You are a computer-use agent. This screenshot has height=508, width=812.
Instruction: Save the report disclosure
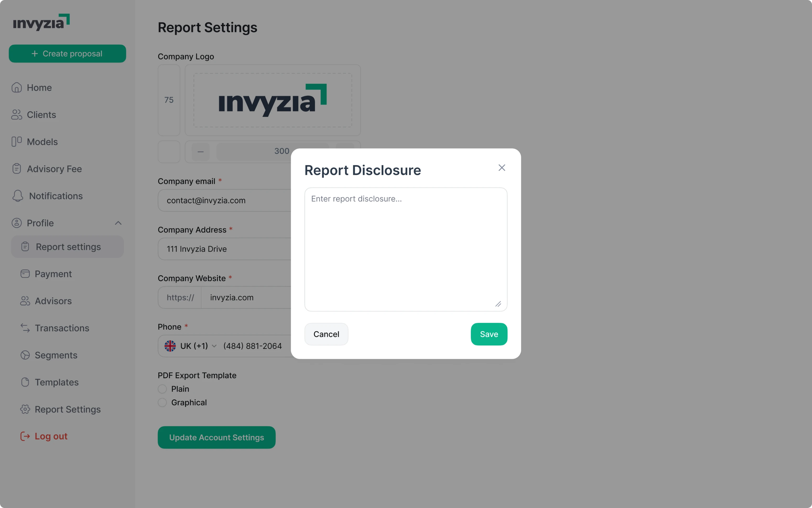point(489,334)
